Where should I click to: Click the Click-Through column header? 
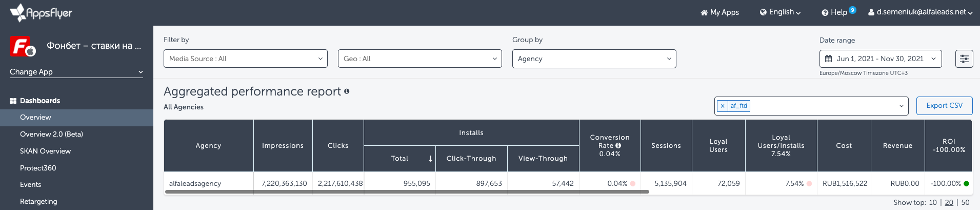[471, 159]
